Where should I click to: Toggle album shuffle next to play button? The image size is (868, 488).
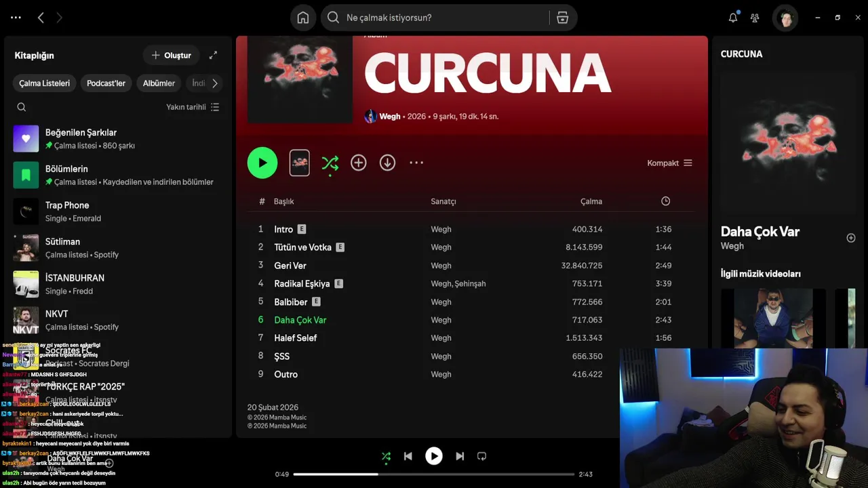330,163
